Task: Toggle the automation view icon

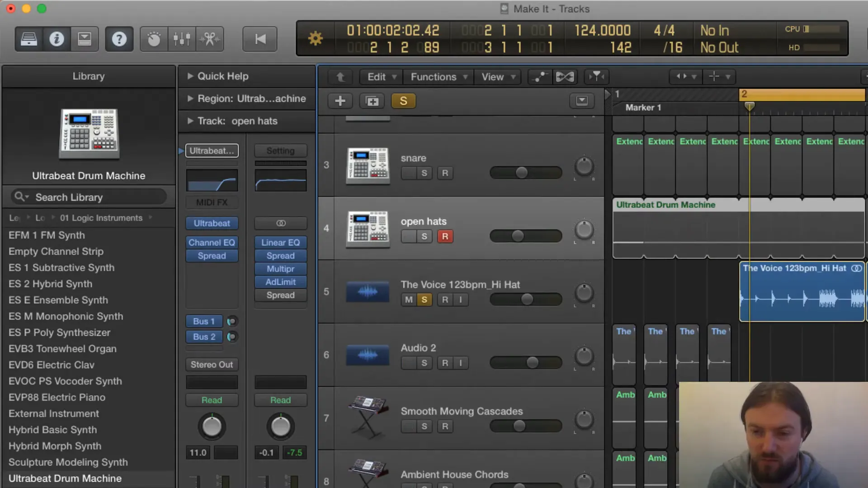Action: tap(540, 77)
